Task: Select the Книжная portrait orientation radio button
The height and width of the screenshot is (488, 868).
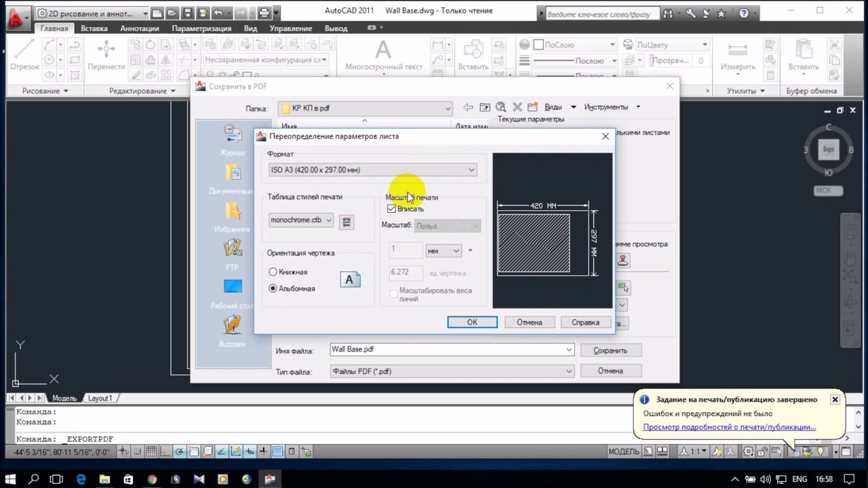Action: point(273,272)
